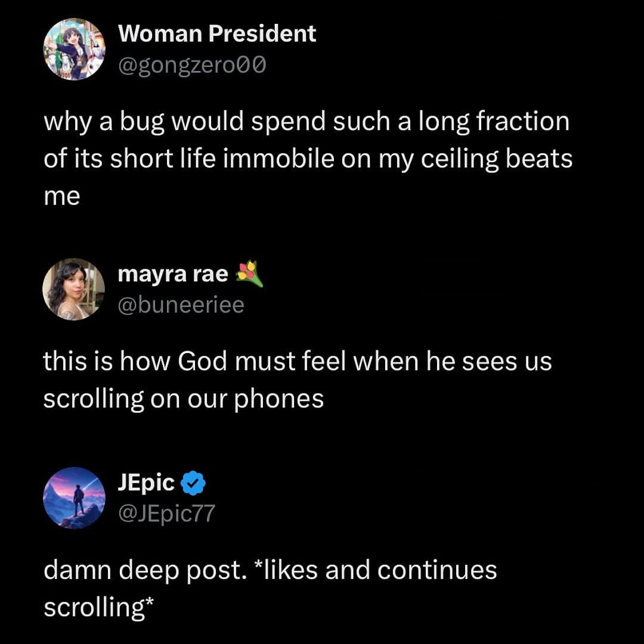Open mayra rae's tweet about God
The image size is (644, 644).
[298, 379]
